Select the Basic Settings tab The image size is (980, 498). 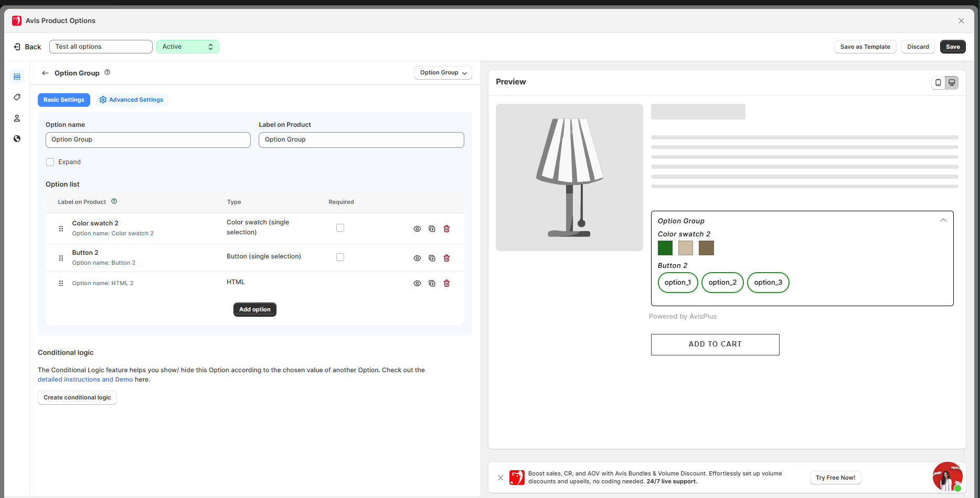tap(63, 100)
